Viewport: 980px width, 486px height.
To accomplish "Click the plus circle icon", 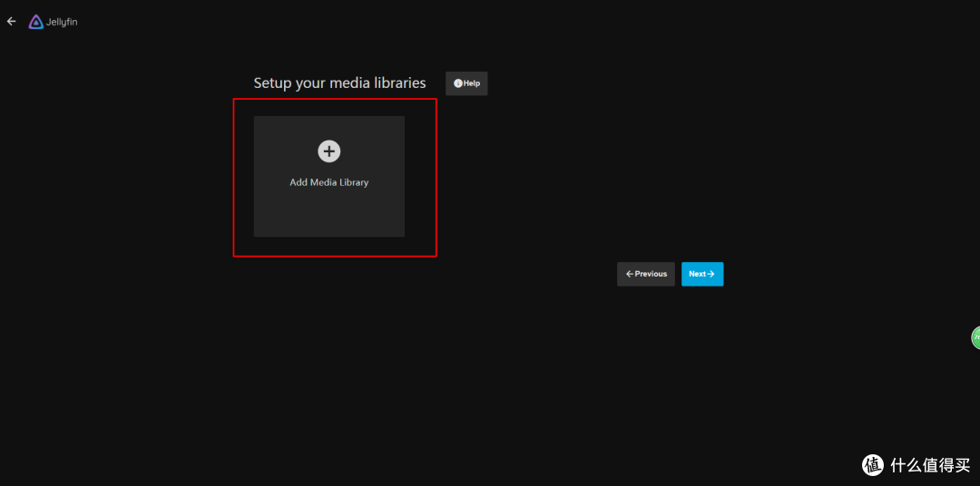I will pyautogui.click(x=329, y=151).
